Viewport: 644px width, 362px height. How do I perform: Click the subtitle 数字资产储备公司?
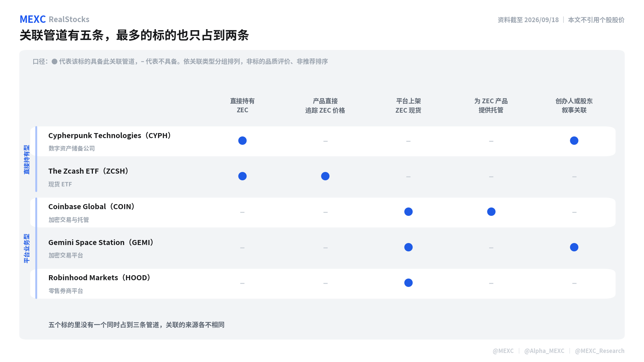click(x=71, y=148)
